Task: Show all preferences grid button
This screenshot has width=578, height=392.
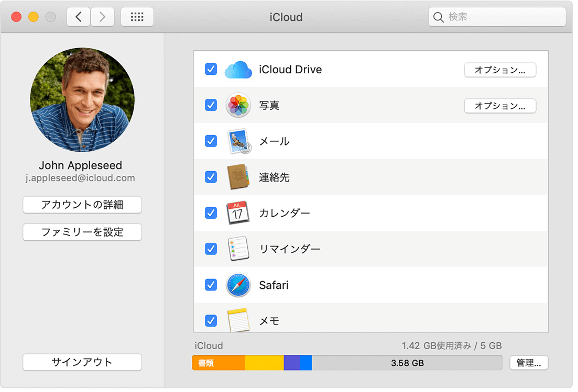Action: point(137,17)
